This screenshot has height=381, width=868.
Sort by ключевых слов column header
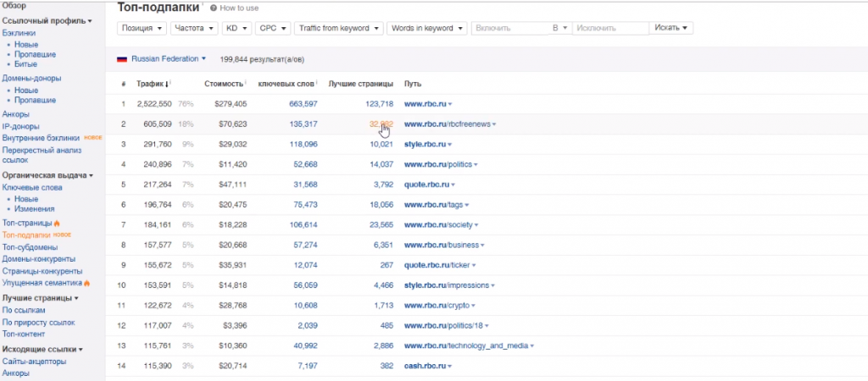point(287,84)
